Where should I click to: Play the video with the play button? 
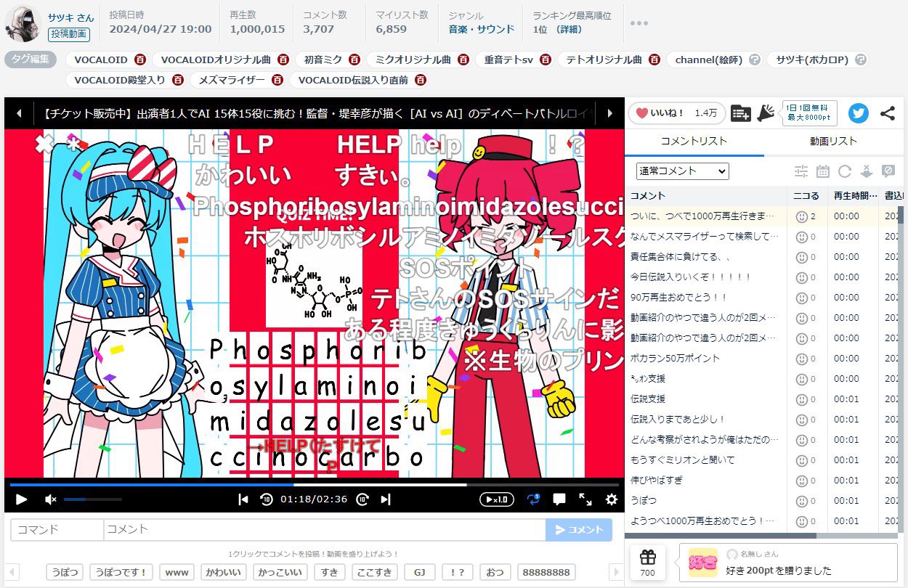21,499
